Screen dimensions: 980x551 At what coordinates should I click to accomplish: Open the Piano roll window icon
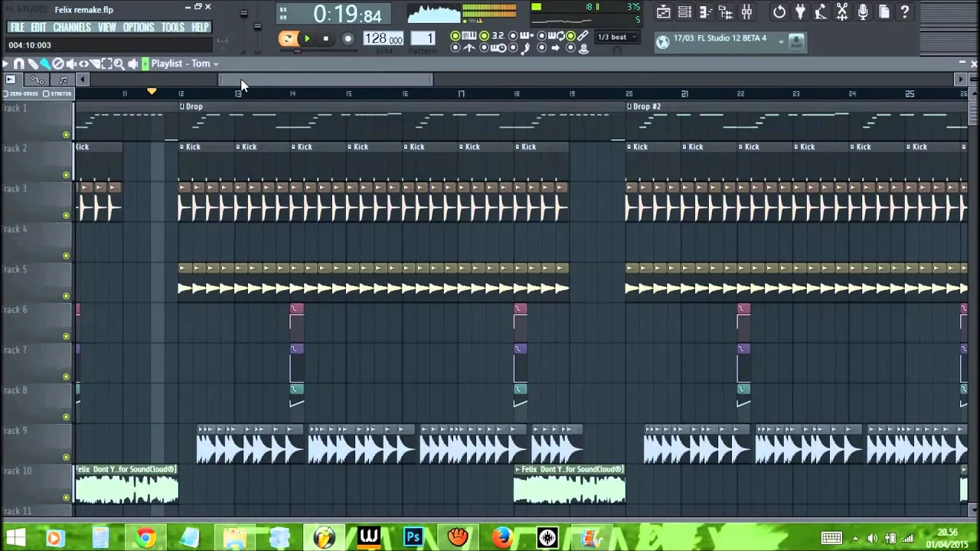pyautogui.click(x=705, y=12)
